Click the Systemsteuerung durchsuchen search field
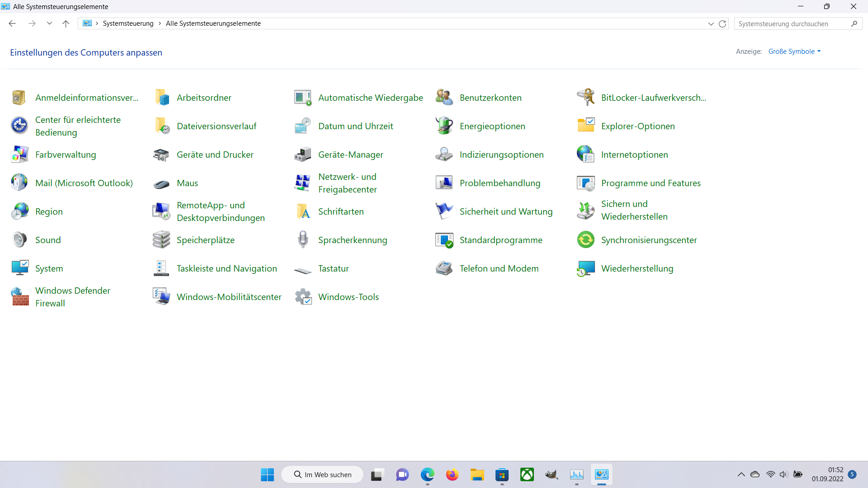The image size is (868, 488). click(x=791, y=24)
